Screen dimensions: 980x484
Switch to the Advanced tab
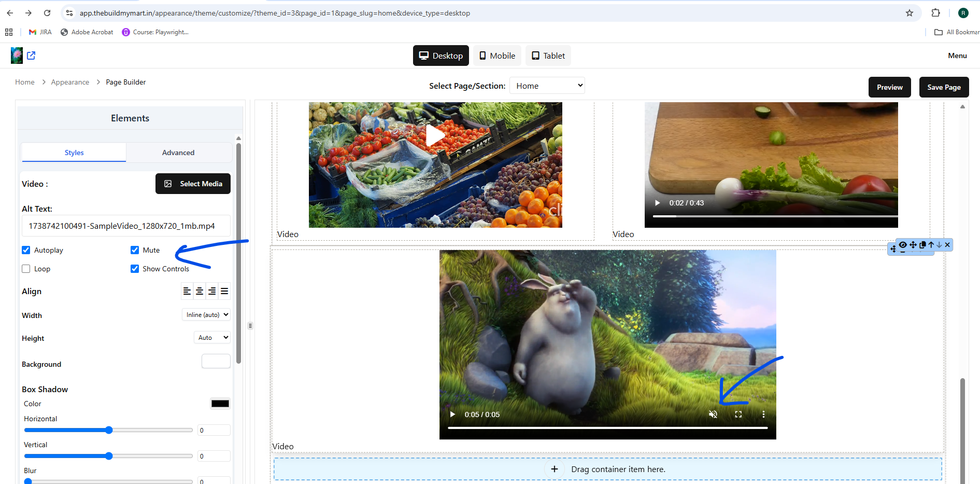(178, 153)
